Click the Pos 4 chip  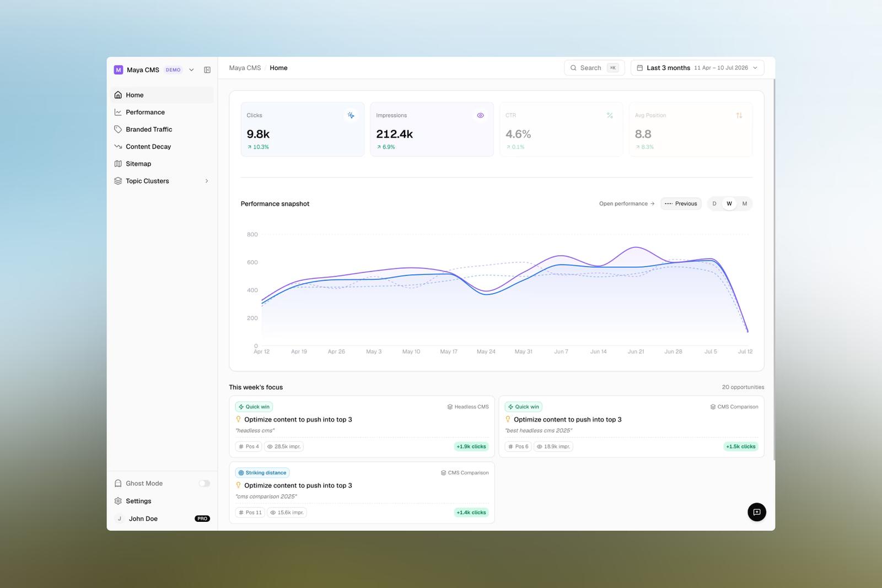click(249, 446)
